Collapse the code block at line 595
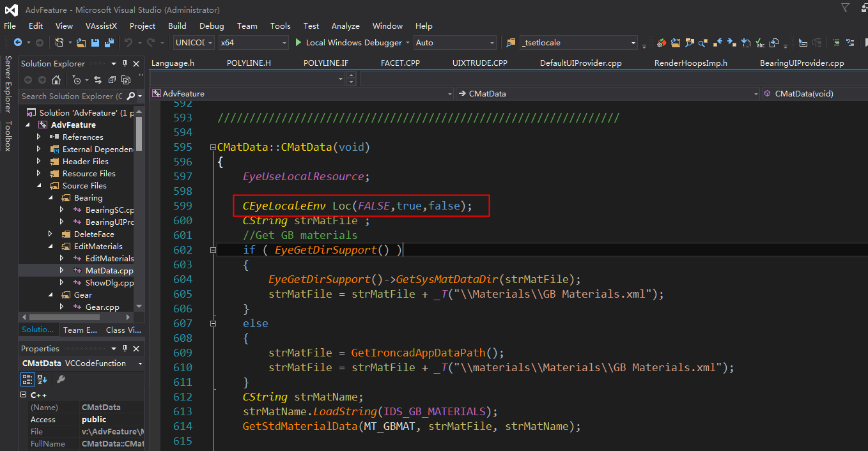The height and width of the screenshot is (451, 868). pos(213,148)
